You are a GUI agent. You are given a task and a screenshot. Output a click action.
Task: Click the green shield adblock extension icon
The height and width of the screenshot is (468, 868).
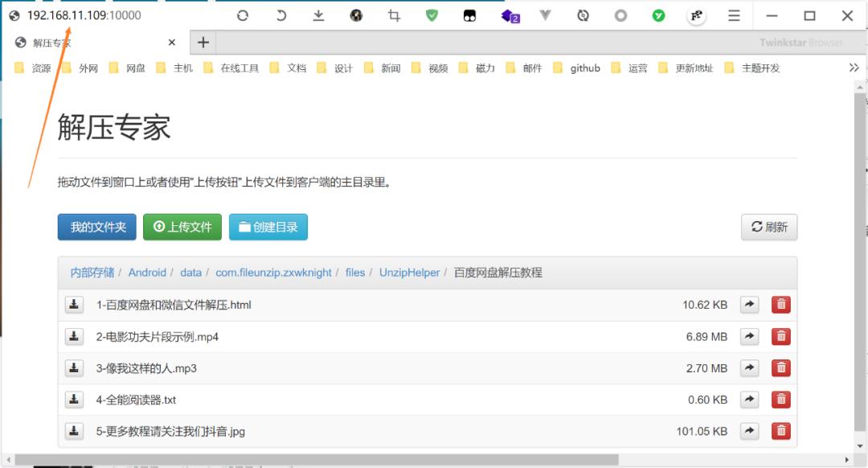click(432, 15)
